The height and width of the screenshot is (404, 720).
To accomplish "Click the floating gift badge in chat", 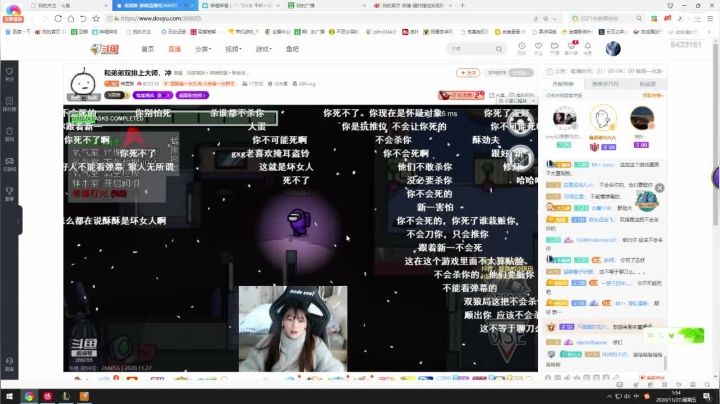I will click(647, 201).
